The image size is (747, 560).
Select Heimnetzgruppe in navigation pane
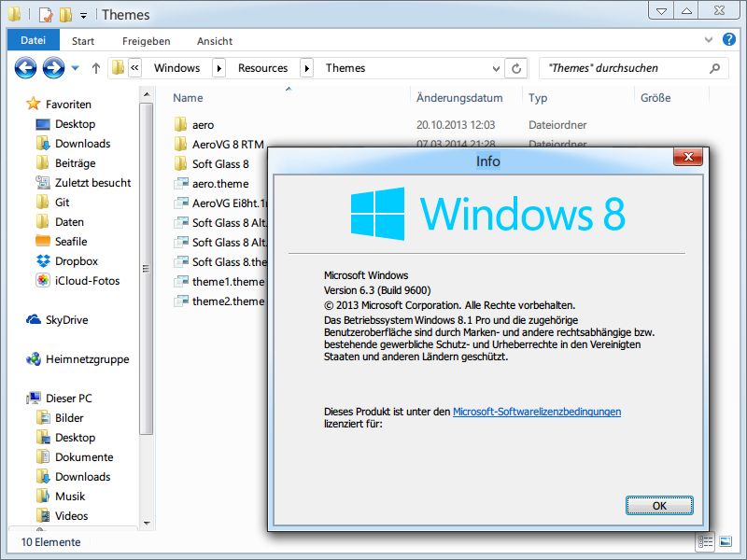click(x=78, y=359)
